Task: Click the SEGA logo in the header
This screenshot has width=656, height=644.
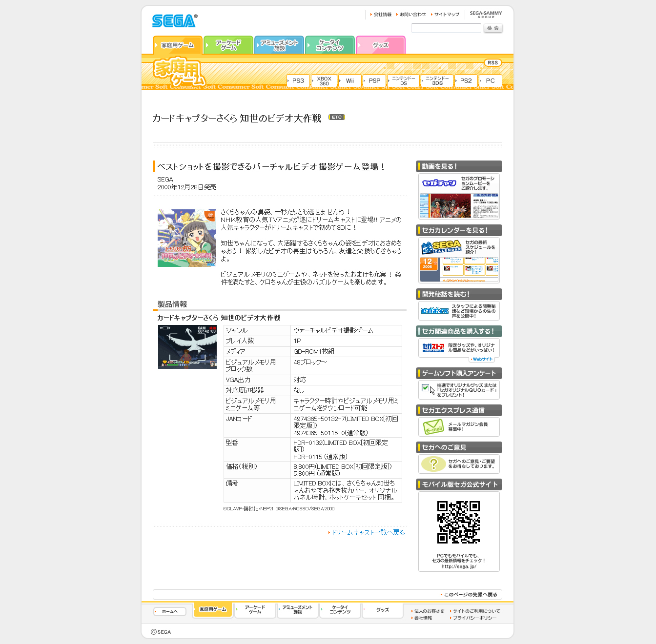Action: click(x=174, y=20)
